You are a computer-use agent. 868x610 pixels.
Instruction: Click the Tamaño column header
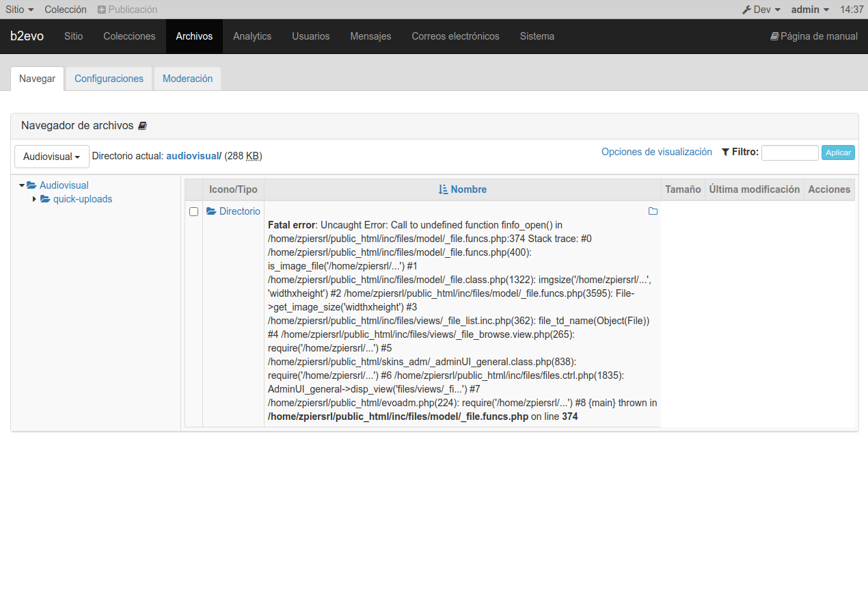point(683,189)
